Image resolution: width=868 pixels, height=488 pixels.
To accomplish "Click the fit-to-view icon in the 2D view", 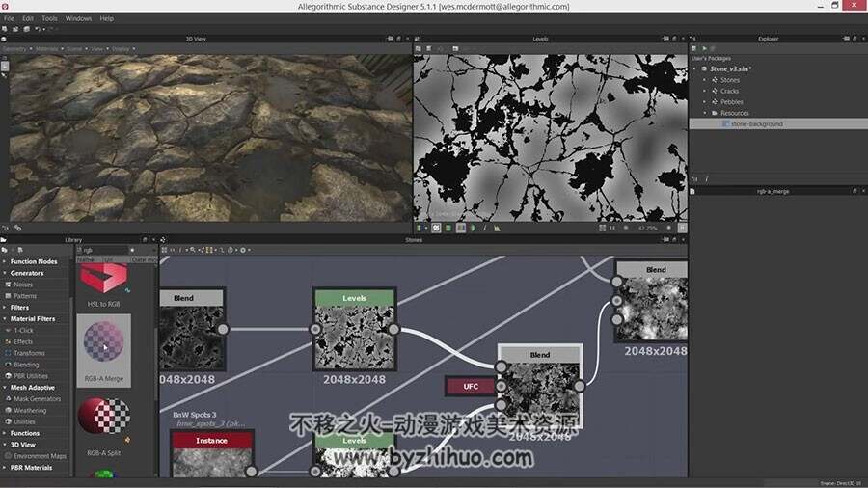I will coord(602,228).
